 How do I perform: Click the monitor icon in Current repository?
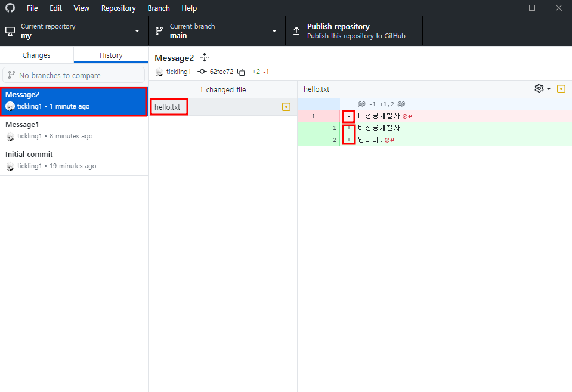click(10, 31)
